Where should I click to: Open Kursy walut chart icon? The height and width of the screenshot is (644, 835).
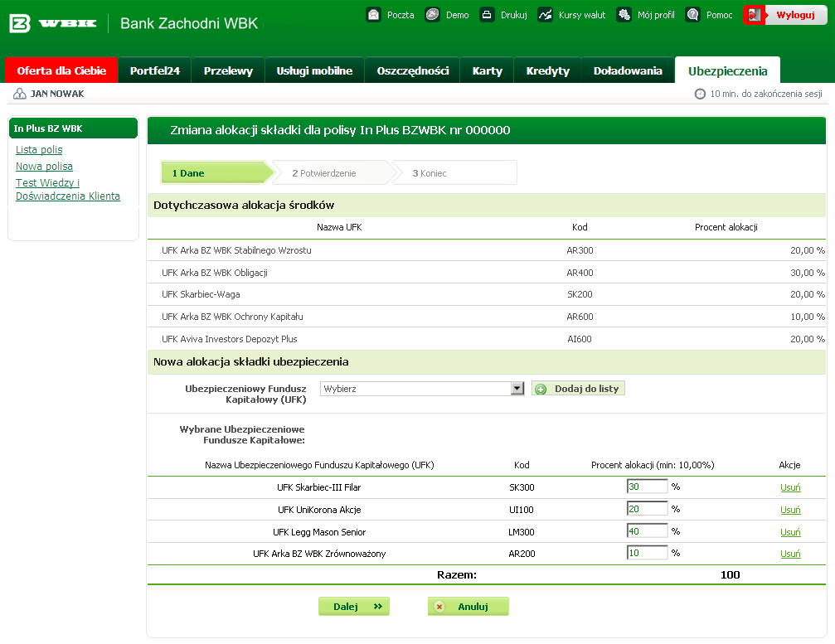pyautogui.click(x=546, y=14)
